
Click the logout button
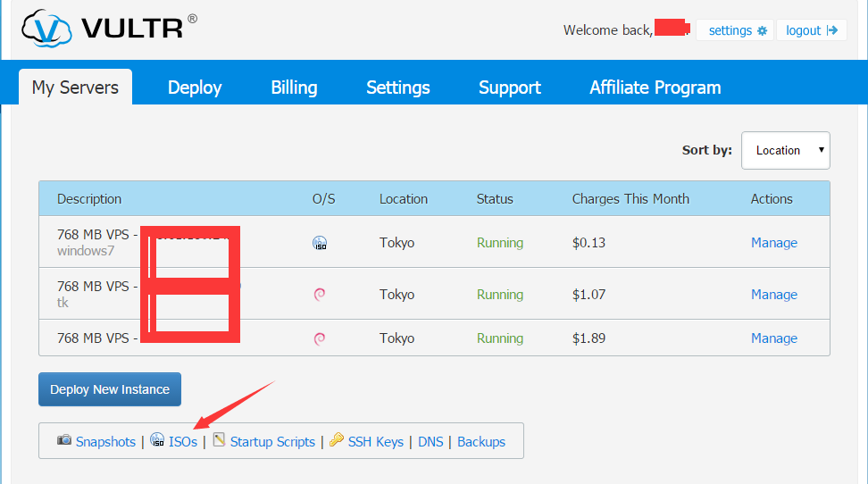[811, 30]
